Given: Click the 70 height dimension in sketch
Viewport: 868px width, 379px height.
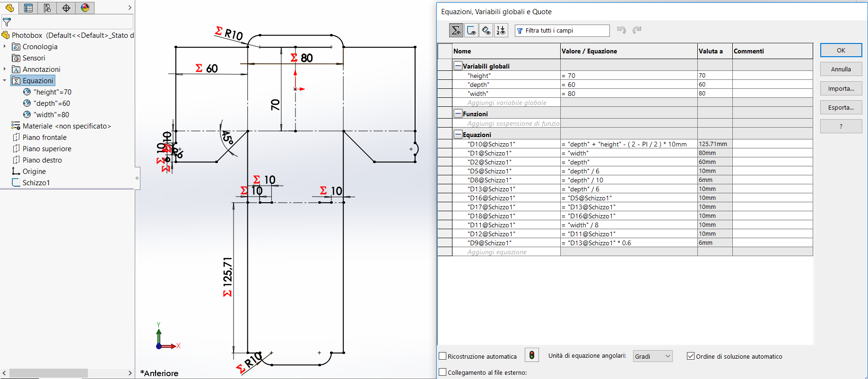Looking at the screenshot, I should pos(275,105).
